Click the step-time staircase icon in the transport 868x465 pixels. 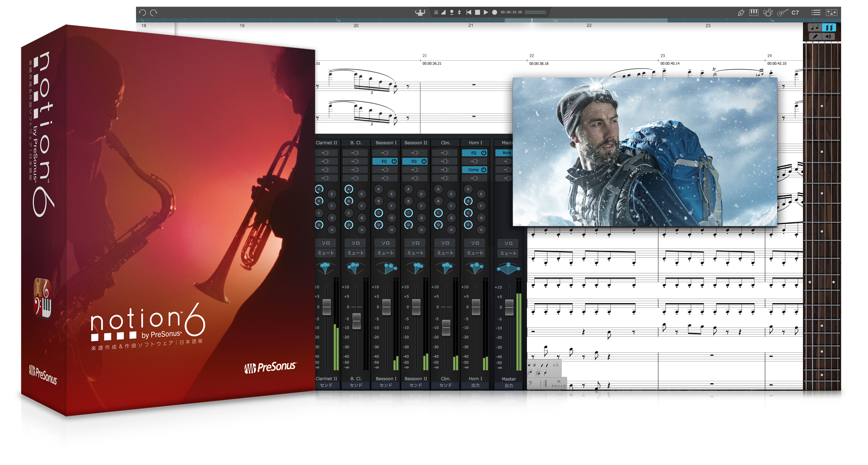tap(444, 12)
